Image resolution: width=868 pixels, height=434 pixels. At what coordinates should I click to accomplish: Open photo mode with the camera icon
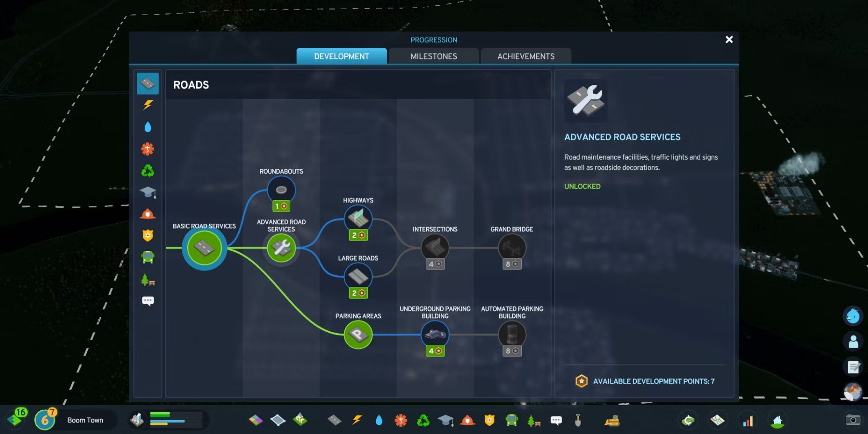[x=853, y=420]
